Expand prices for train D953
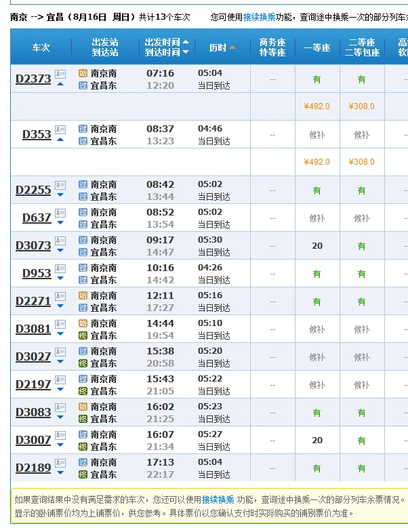The image size is (408, 532). (60, 279)
